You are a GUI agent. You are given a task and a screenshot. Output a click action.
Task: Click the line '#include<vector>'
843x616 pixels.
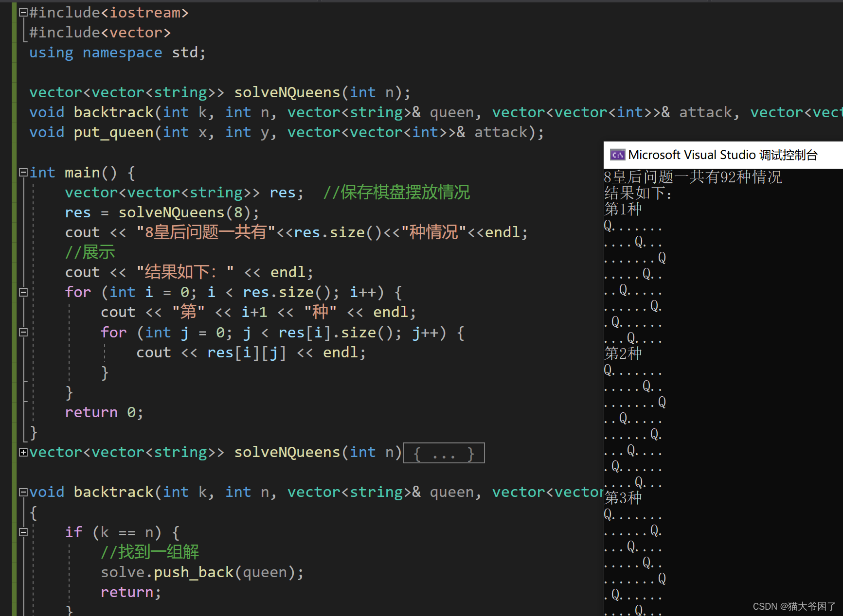(x=100, y=33)
